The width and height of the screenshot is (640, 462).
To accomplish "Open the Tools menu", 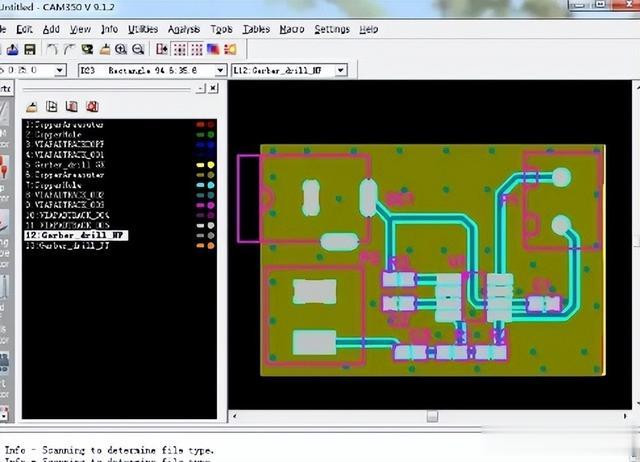I will [221, 29].
